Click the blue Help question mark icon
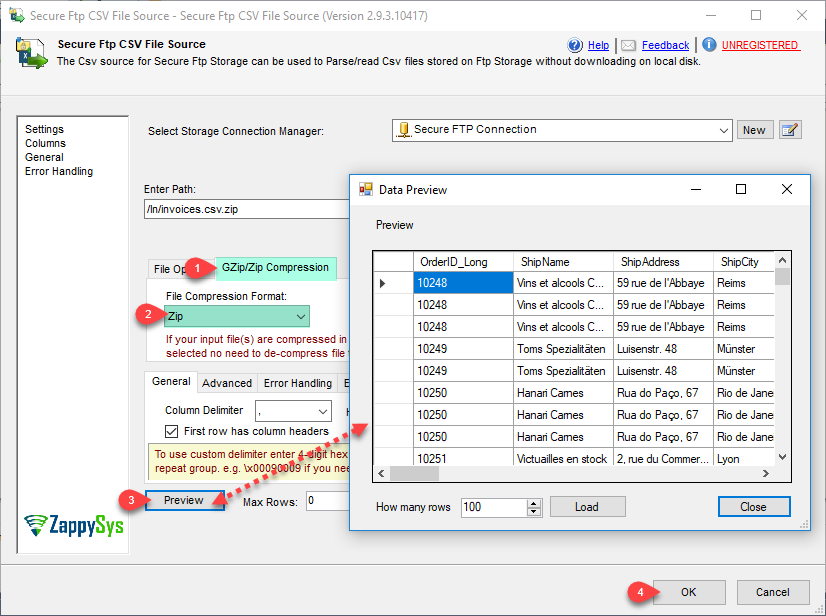Viewport: 826px width, 616px height. pos(575,45)
